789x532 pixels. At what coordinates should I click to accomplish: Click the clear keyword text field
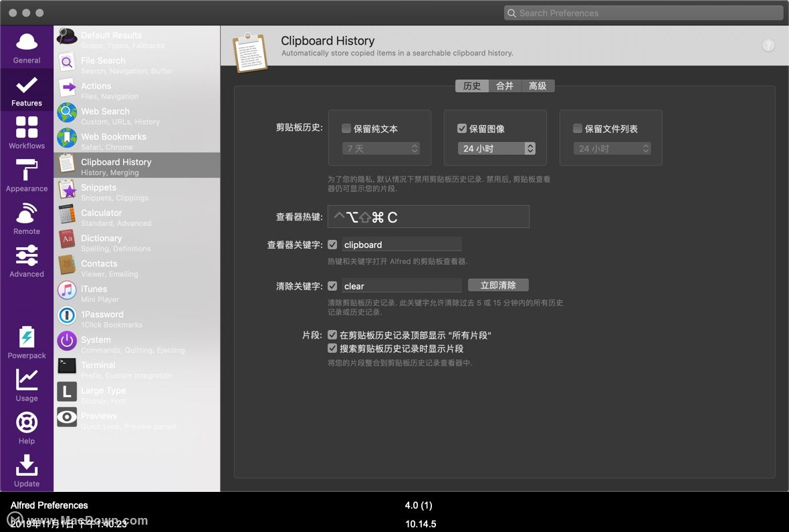click(402, 286)
